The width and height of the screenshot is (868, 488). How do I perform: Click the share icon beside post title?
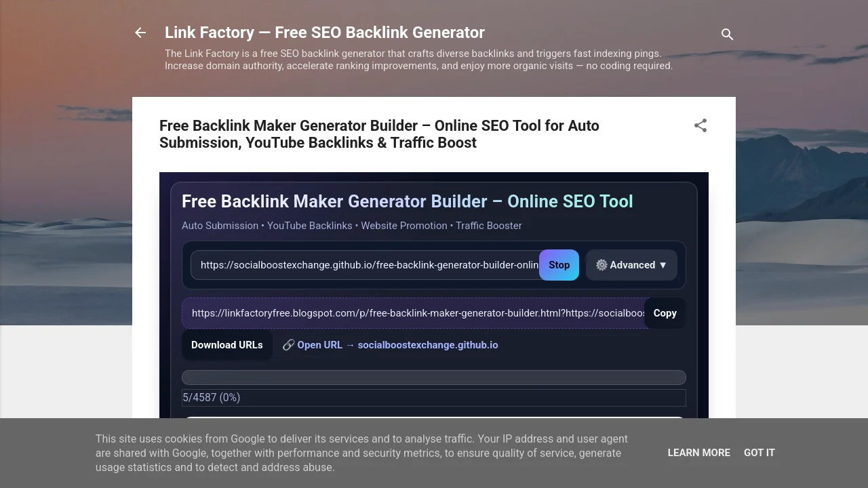pyautogui.click(x=701, y=125)
